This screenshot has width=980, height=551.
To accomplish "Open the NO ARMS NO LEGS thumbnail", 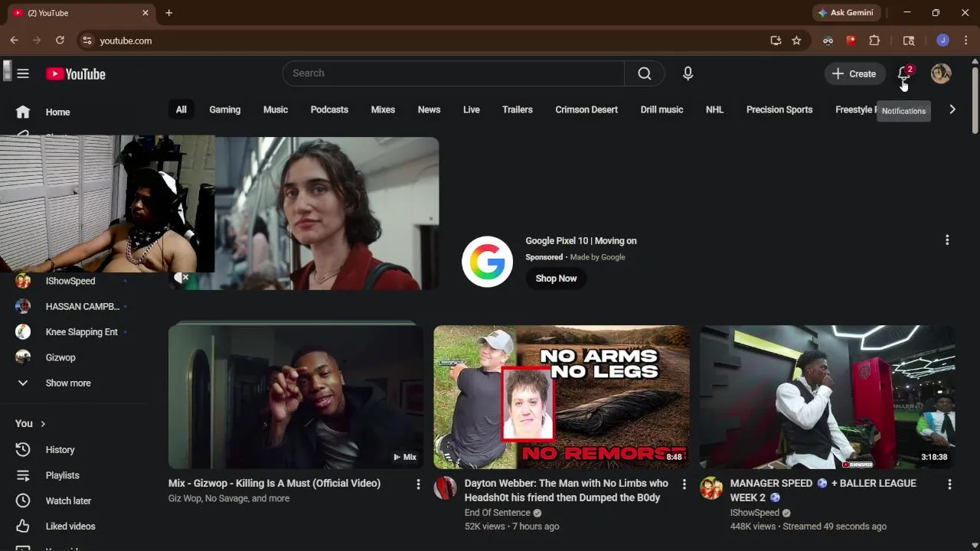I will click(x=561, y=396).
